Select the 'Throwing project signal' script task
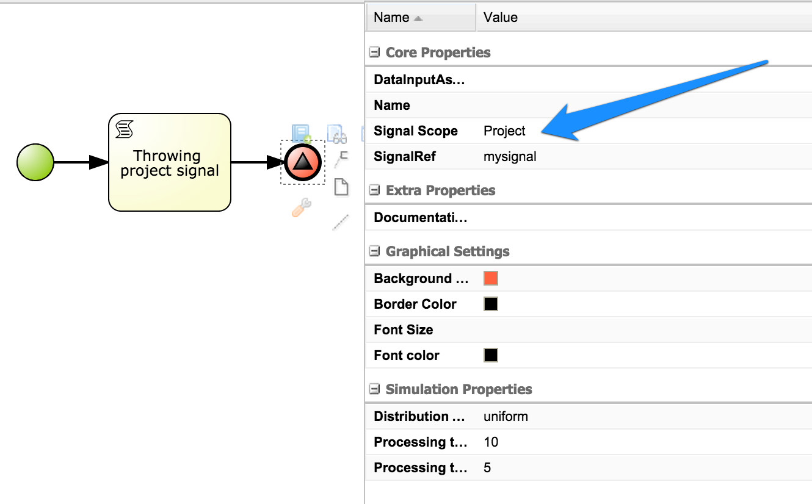This screenshot has width=812, height=504. (170, 162)
